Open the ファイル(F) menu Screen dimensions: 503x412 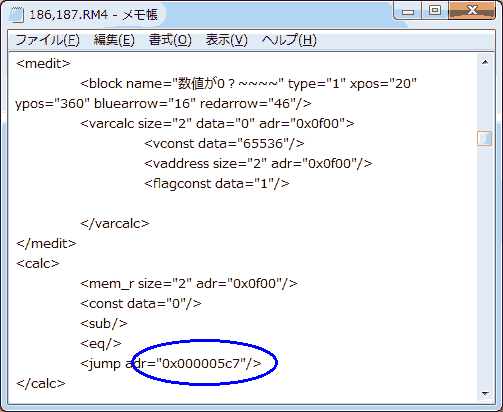click(x=47, y=40)
